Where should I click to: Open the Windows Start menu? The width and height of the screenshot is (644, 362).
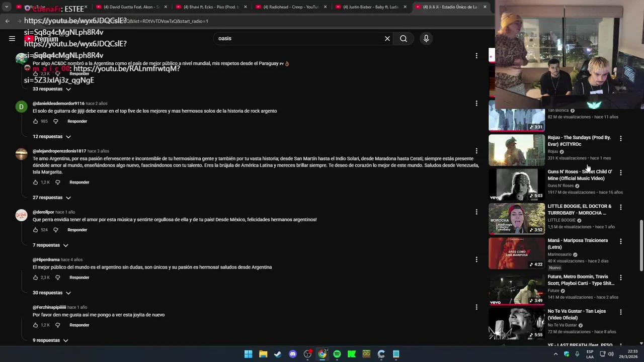click(x=249, y=354)
